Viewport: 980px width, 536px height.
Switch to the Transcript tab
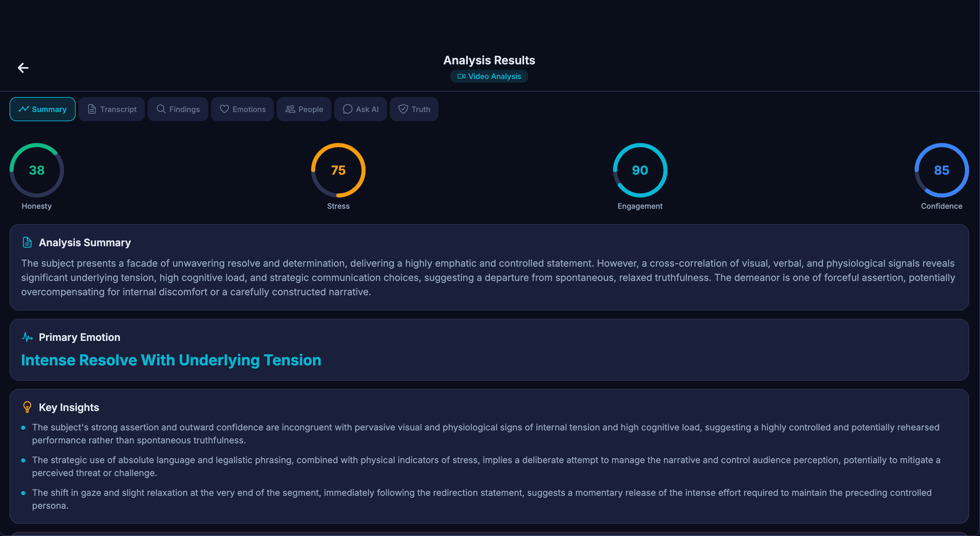[x=111, y=109]
